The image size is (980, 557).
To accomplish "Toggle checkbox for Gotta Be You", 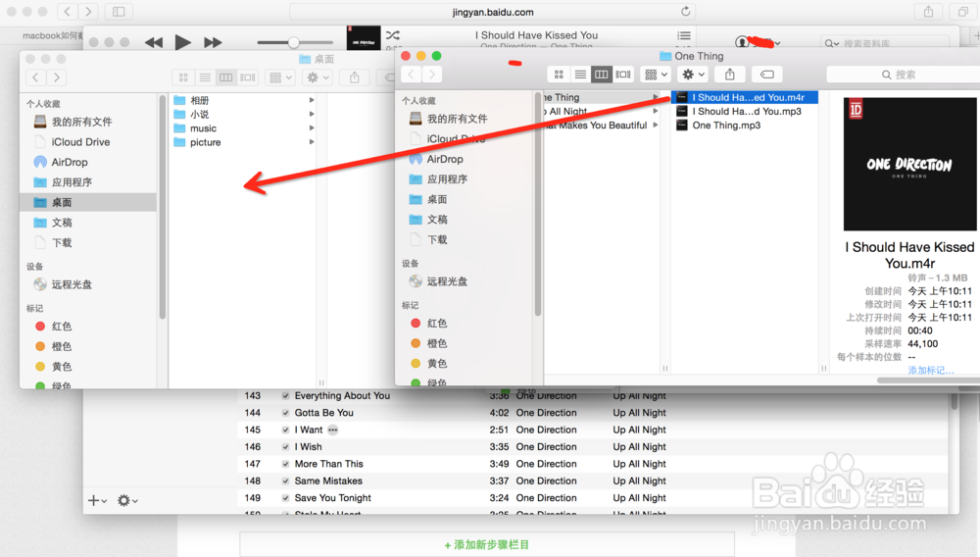I will tap(285, 413).
